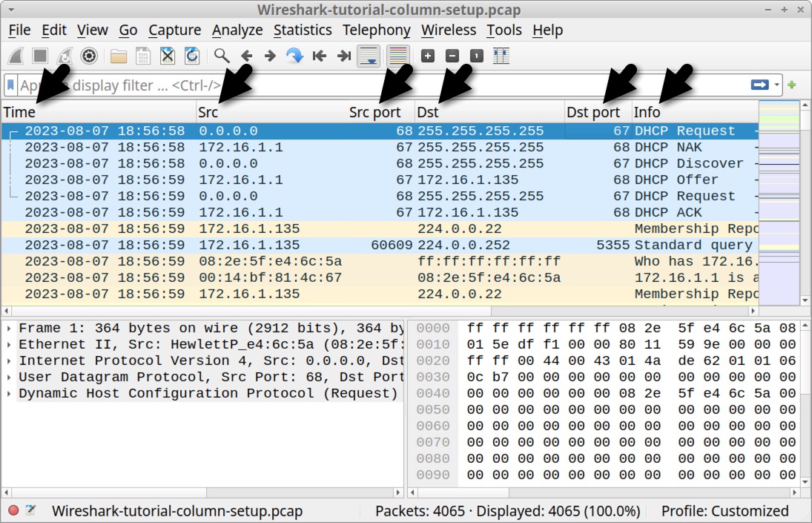This screenshot has width=812, height=523.
Task: Go to specified packet curved arrow
Action: click(x=294, y=56)
